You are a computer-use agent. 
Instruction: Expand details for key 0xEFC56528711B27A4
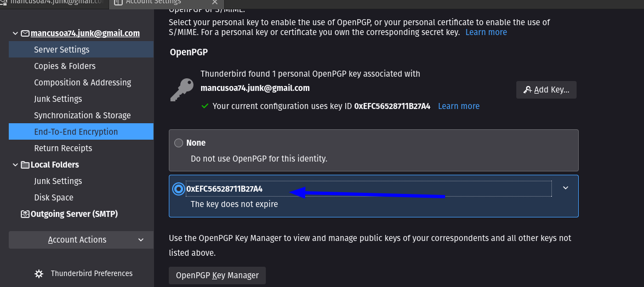pyautogui.click(x=566, y=188)
